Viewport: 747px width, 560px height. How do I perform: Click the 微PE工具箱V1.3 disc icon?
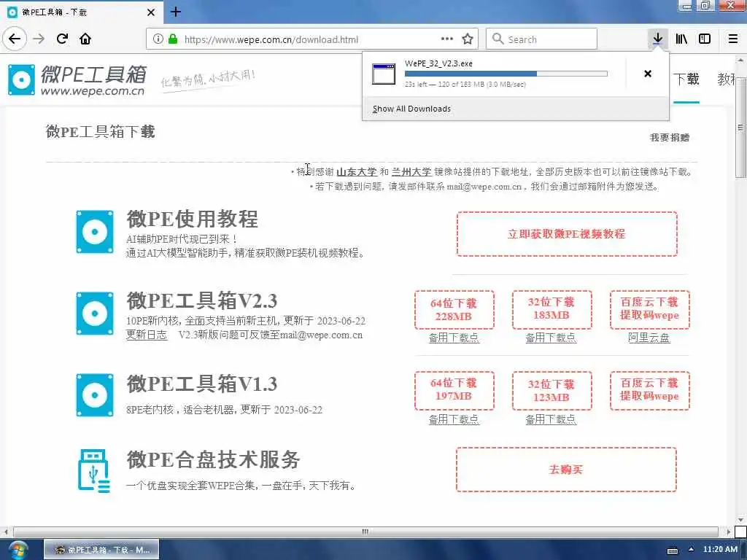(x=95, y=395)
